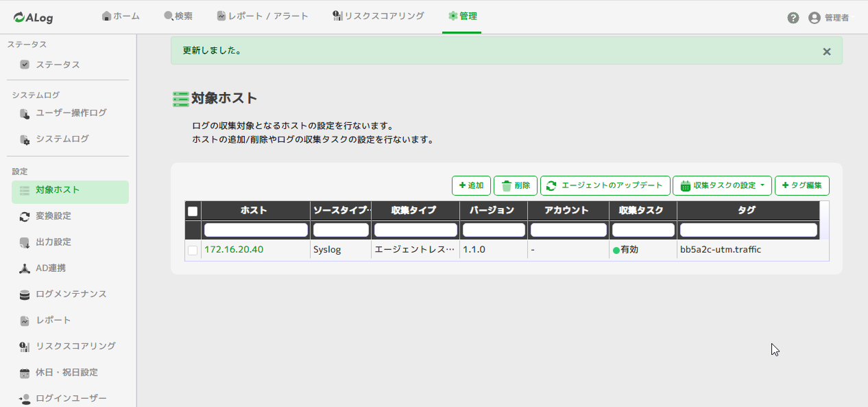Image resolution: width=868 pixels, height=407 pixels.
Task: Open 出力設定 in the sidebar
Action: (70, 242)
